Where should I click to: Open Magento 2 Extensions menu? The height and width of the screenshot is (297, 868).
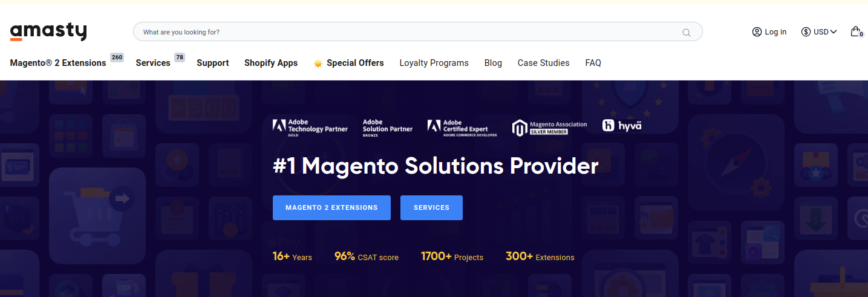click(x=58, y=63)
